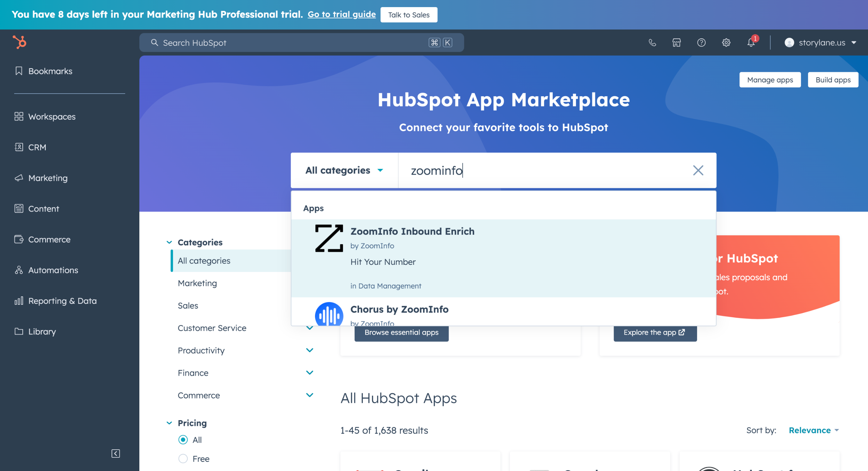Click the Workspaces grid icon

click(x=19, y=116)
